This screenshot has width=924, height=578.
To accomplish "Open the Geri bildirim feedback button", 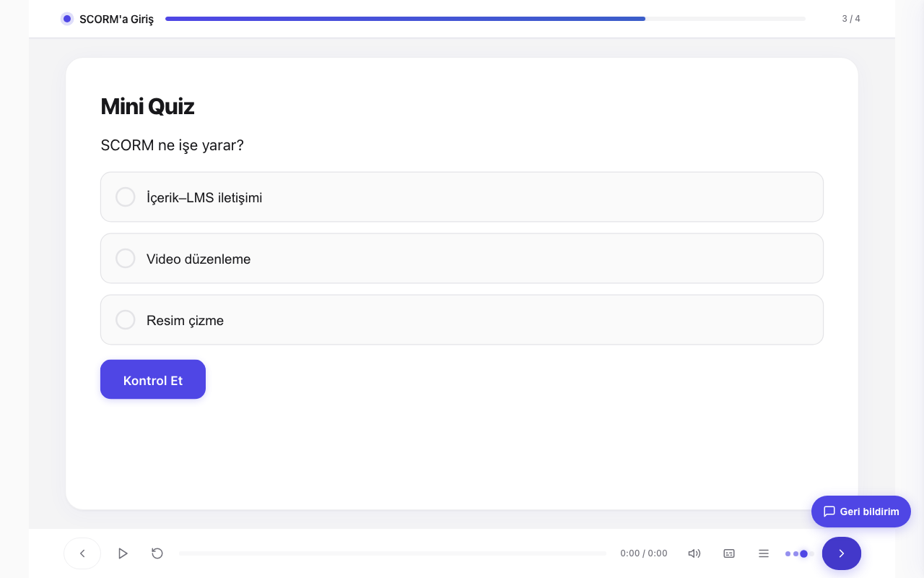I will 861,512.
